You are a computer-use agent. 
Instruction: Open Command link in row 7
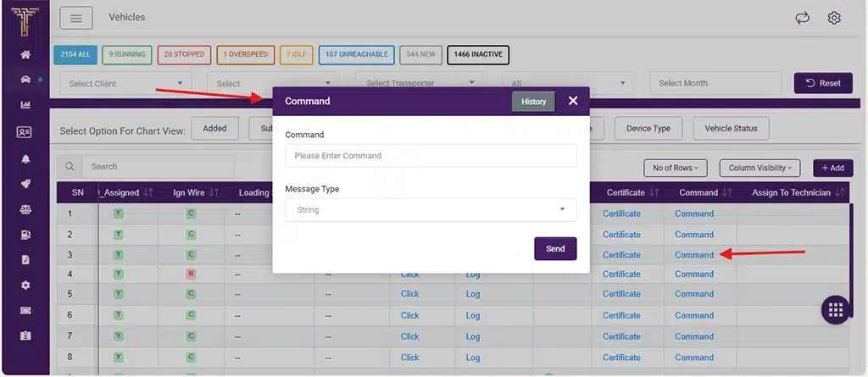(694, 336)
